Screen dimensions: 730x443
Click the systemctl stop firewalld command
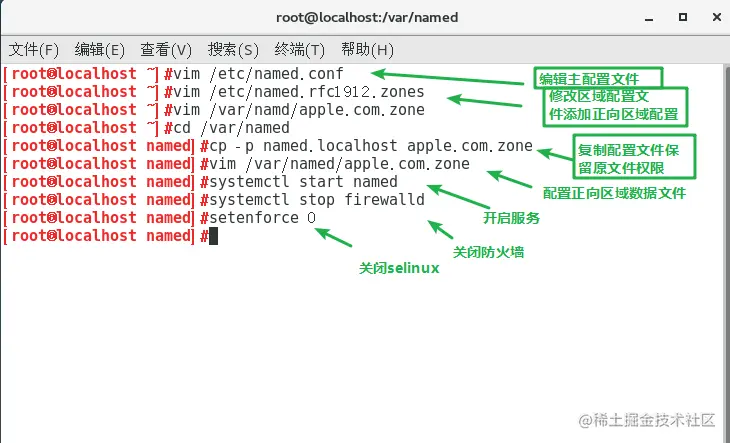(x=317, y=200)
